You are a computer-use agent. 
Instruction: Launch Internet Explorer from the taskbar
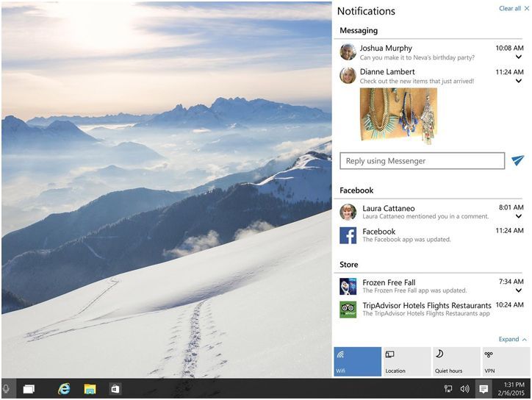coord(64,389)
